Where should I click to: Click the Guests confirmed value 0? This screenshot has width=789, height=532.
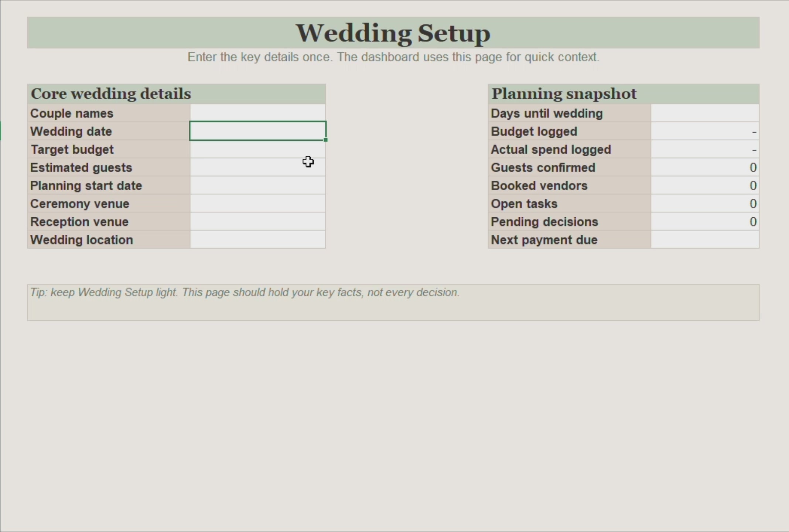coord(705,167)
